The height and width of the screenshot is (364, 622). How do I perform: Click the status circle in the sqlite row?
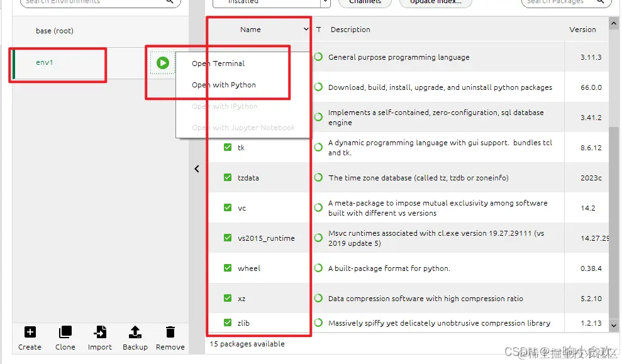pos(318,117)
